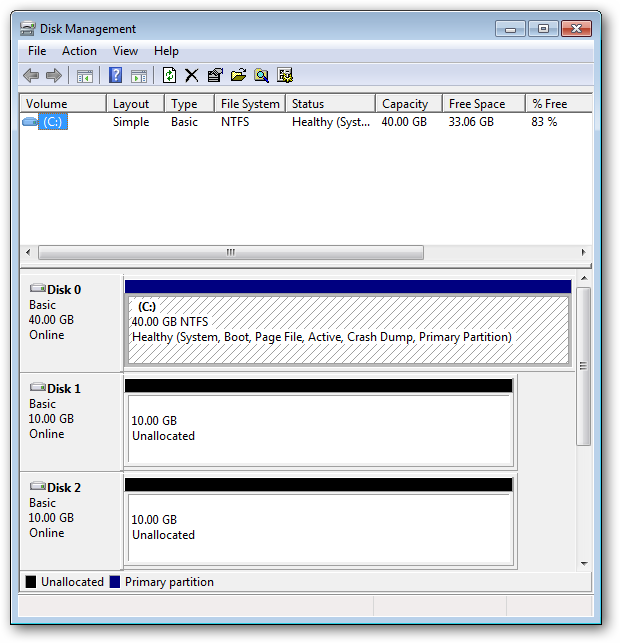Sort by the File System column header
Screen dimensions: 620x643
(x=250, y=104)
